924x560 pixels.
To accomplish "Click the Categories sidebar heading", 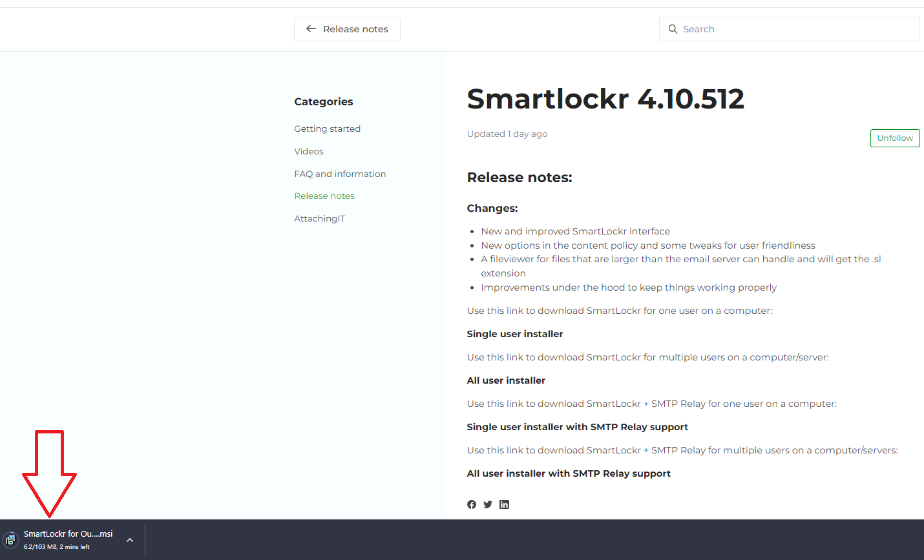I will pyautogui.click(x=324, y=101).
